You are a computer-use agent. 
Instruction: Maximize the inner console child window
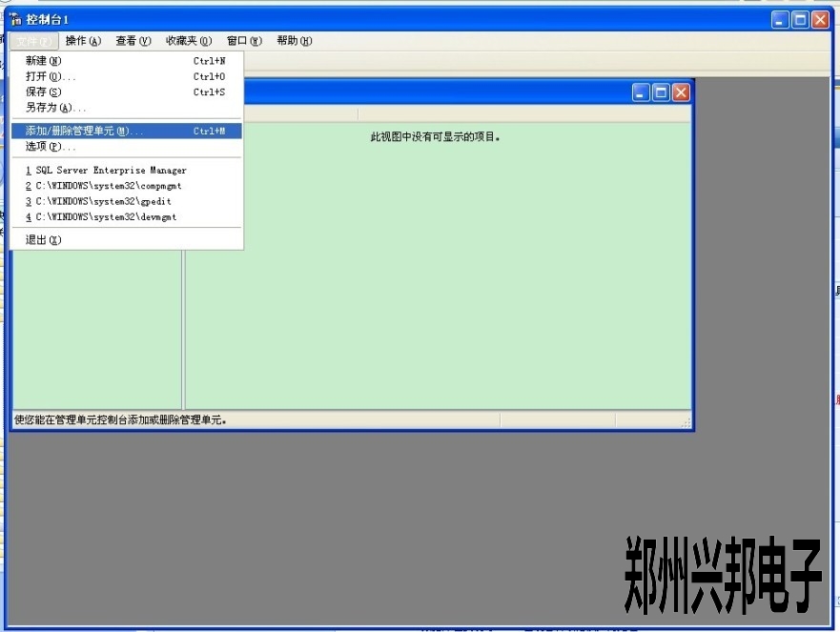tap(661, 92)
